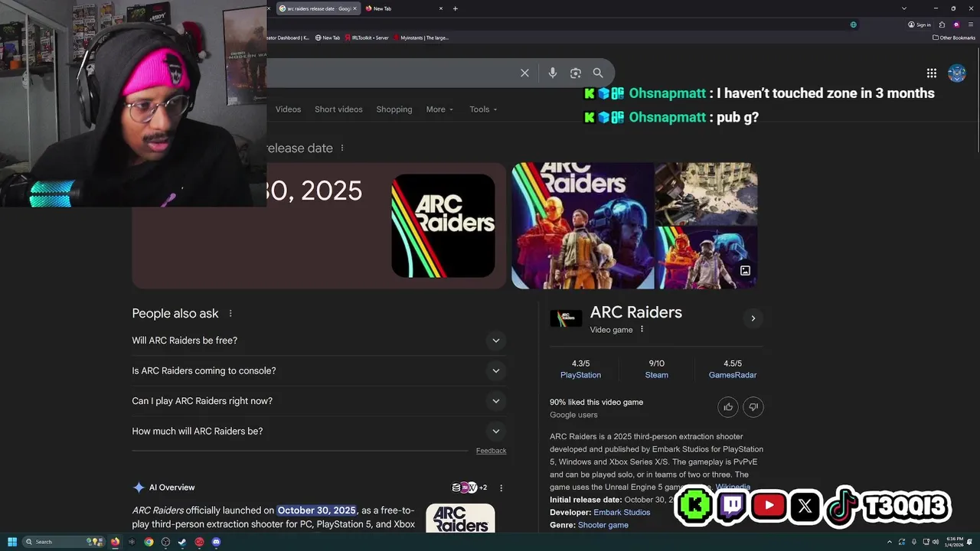Viewport: 980px width, 551px height.
Task: Open People also ask options menu
Action: coord(230,313)
